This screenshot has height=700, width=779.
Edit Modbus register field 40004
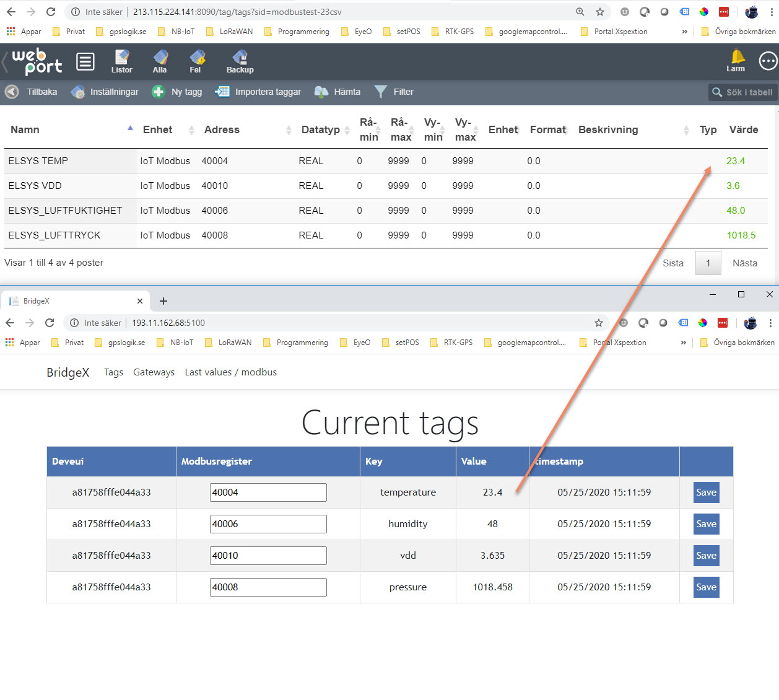[x=268, y=492]
